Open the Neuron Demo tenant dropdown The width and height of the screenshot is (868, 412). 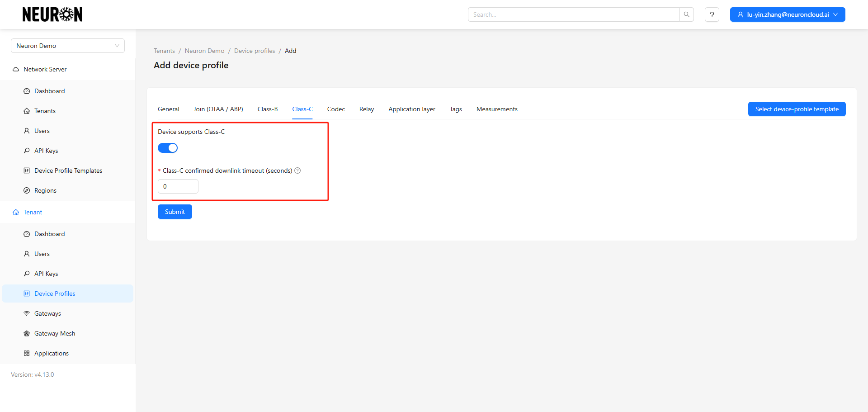click(68, 46)
